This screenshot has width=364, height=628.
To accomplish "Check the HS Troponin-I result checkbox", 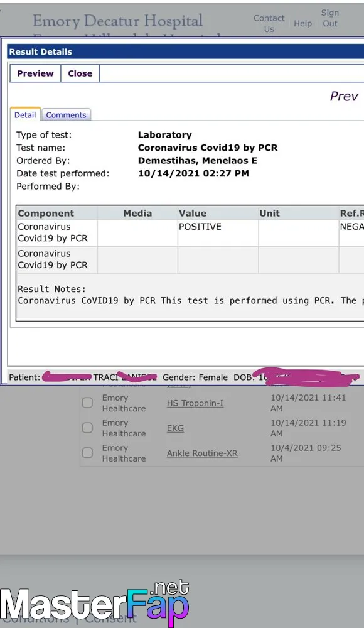I will coord(87,403).
